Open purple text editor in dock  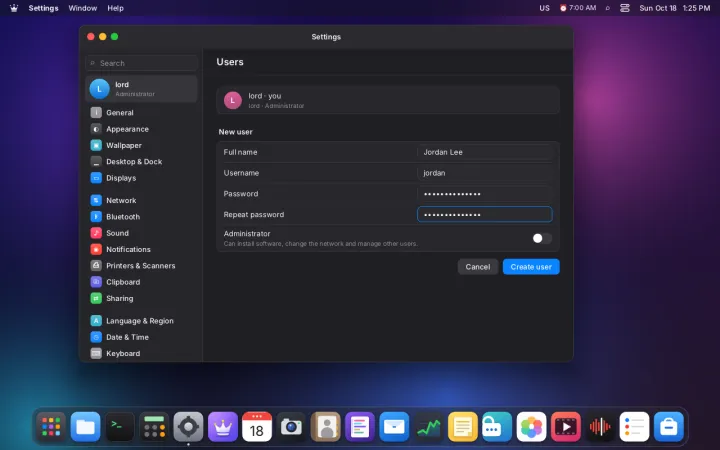point(360,427)
